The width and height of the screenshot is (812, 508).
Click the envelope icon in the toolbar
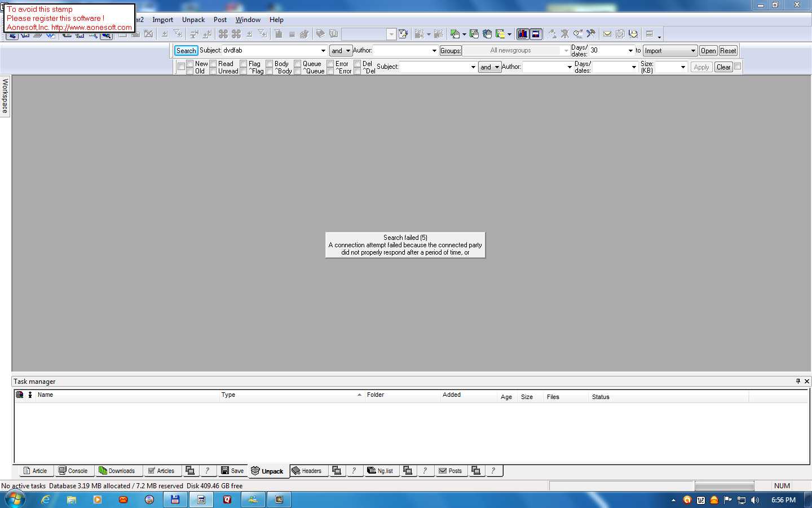607,34
